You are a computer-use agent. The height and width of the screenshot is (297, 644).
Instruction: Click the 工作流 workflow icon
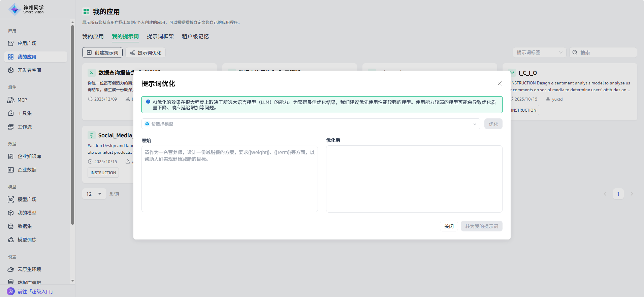[x=11, y=127]
